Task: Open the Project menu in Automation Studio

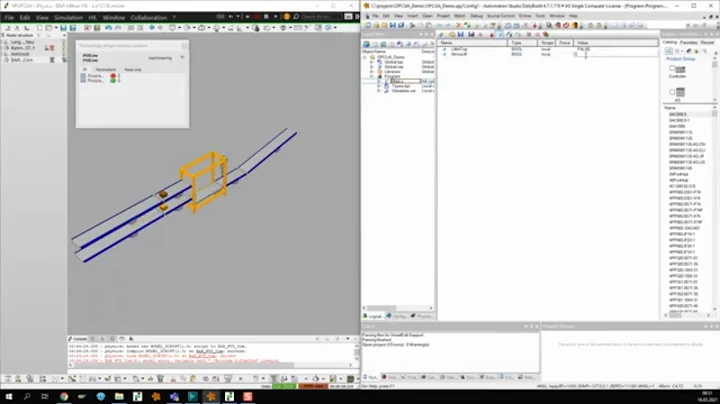Action: pos(443,16)
